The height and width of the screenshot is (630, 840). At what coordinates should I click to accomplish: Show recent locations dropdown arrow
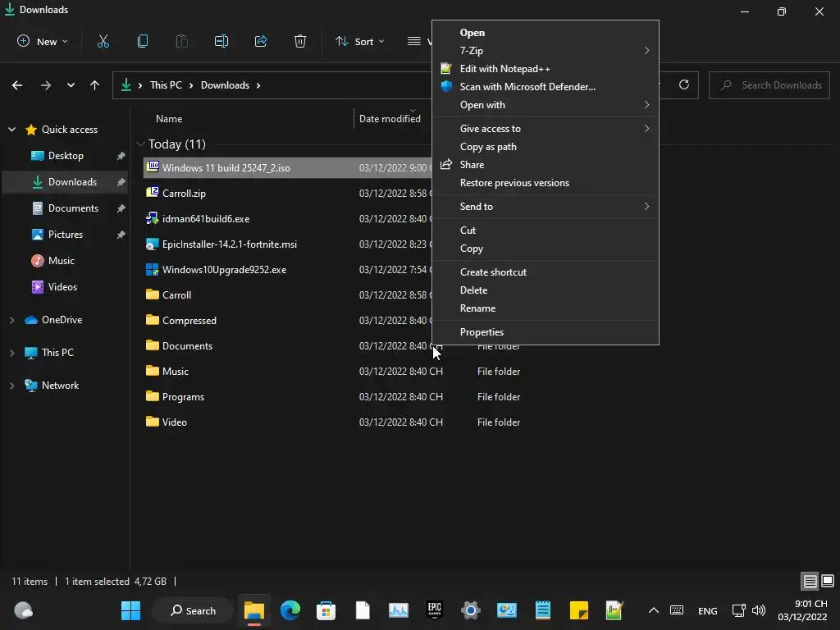tap(71, 85)
